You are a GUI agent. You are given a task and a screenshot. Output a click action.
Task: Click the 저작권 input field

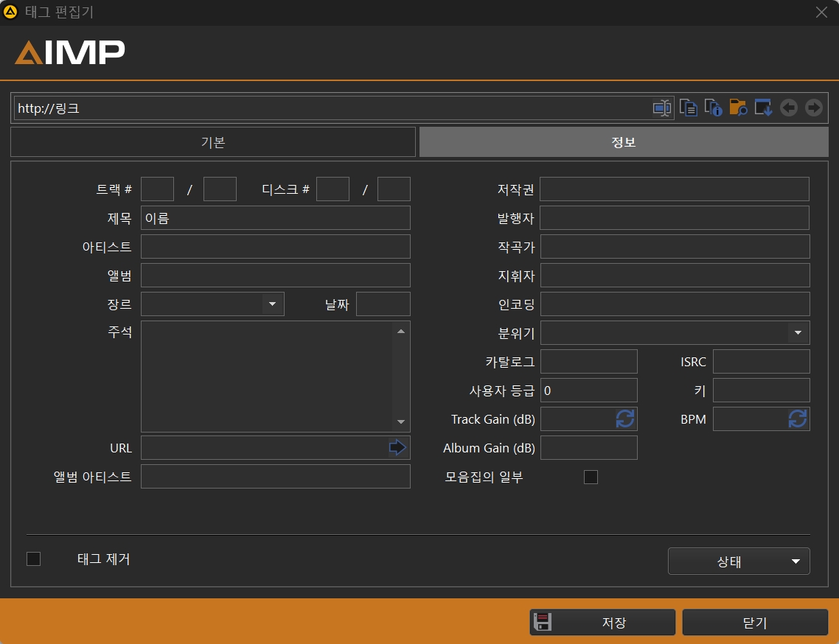[x=674, y=189]
